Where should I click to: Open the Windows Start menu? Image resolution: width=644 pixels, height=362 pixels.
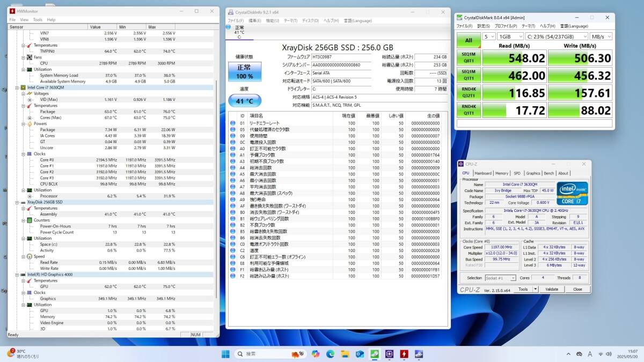(225, 354)
